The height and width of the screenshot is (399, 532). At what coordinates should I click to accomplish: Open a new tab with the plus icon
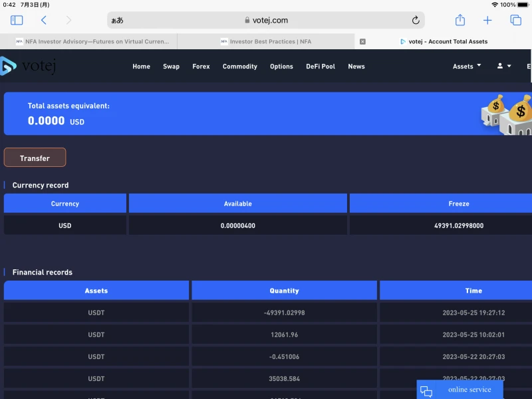click(487, 20)
